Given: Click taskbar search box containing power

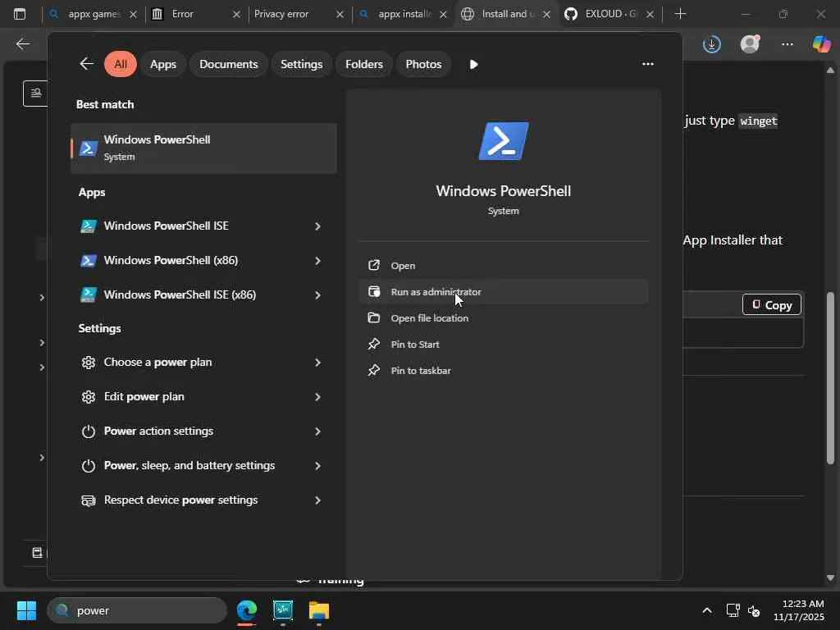Looking at the screenshot, I should [x=137, y=610].
